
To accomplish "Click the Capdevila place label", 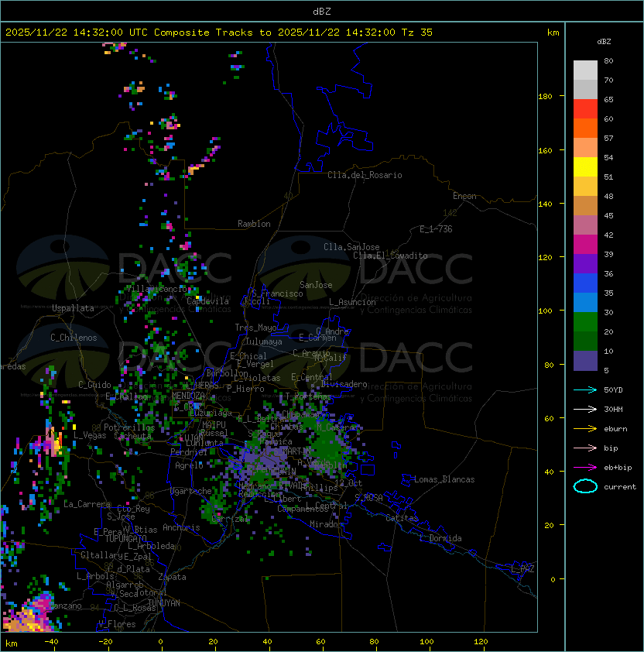I will click(207, 301).
